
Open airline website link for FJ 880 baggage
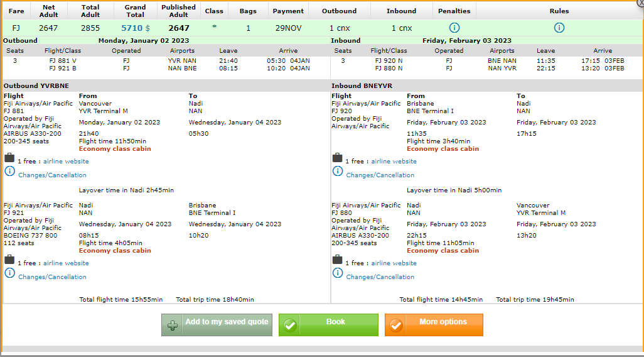(394, 263)
